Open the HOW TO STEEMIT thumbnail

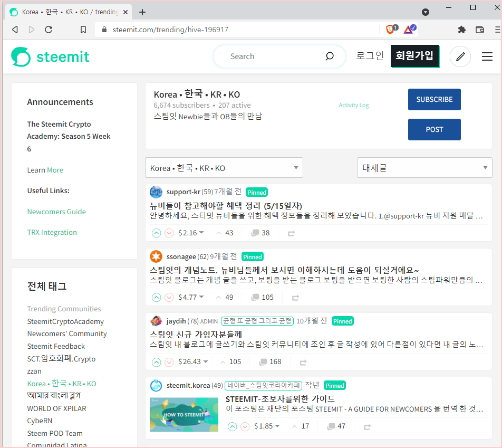click(184, 415)
